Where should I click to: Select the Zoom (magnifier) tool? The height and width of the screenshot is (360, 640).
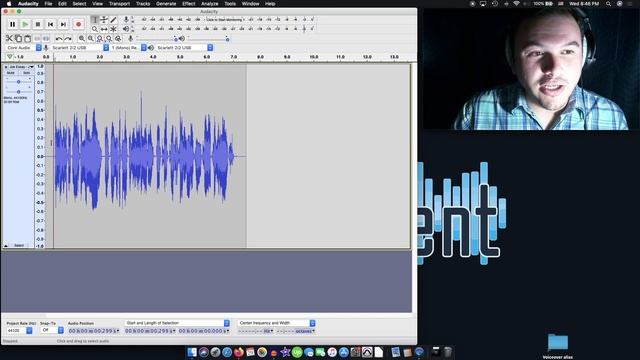[x=95, y=29]
